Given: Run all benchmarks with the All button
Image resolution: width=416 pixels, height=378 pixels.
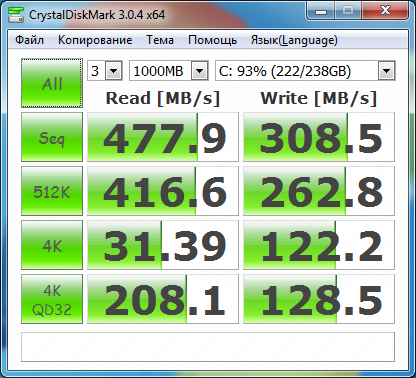Looking at the screenshot, I should click(52, 83).
